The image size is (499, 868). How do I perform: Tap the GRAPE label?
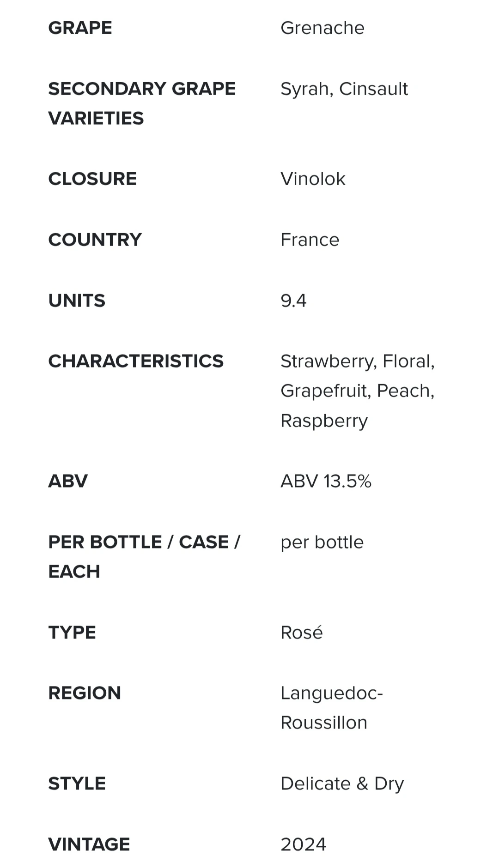point(80,28)
